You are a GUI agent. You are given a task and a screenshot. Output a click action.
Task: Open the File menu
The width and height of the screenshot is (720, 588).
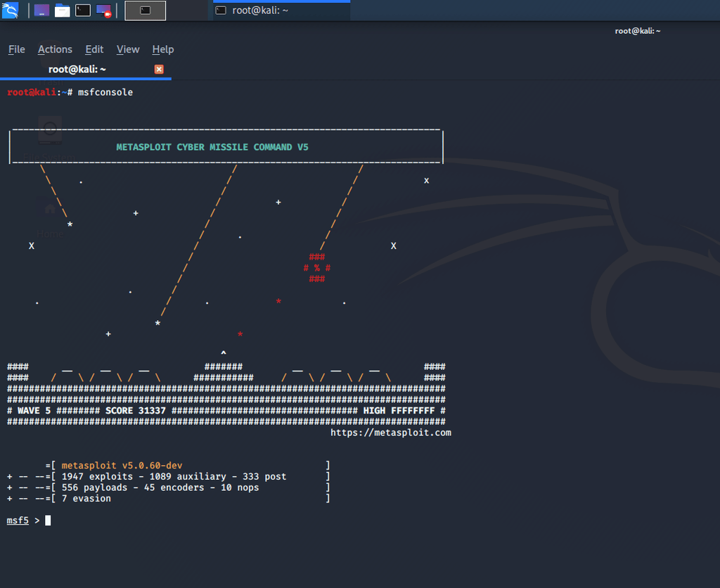pyautogui.click(x=16, y=49)
